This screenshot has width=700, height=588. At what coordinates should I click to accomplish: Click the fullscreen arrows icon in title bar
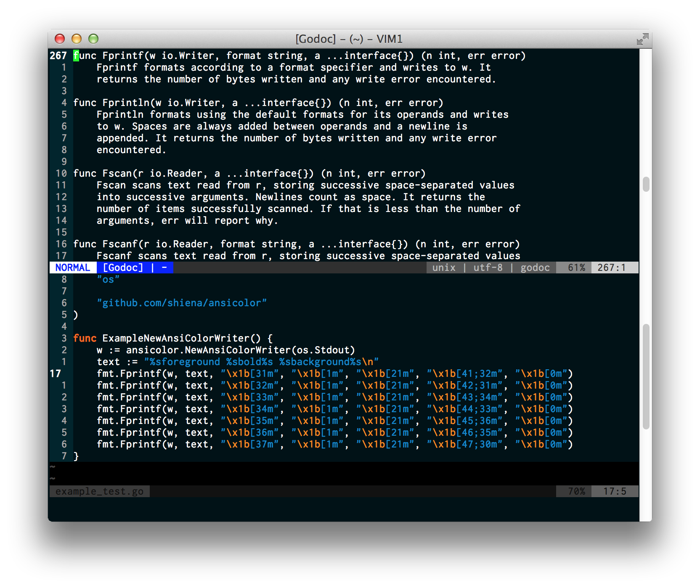pos(642,39)
